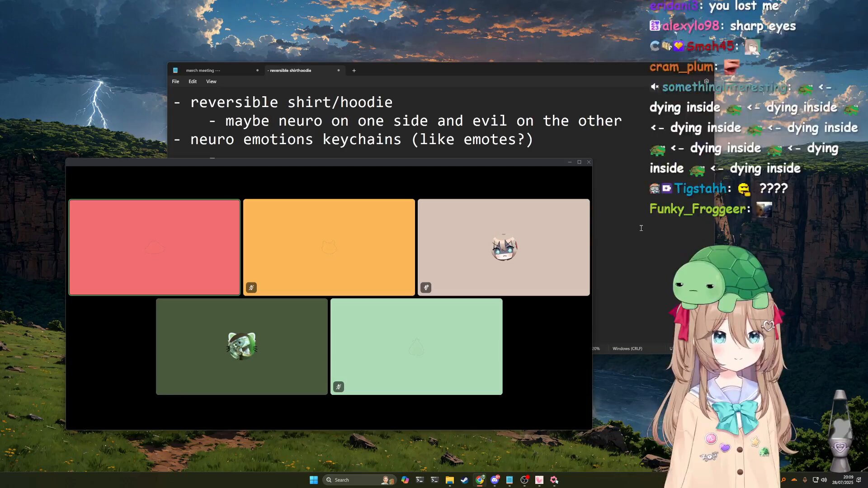Viewport: 868px width, 488px height.
Task: Click the 'Windows (CRLF)' status bar entry
Action: pos(627,349)
